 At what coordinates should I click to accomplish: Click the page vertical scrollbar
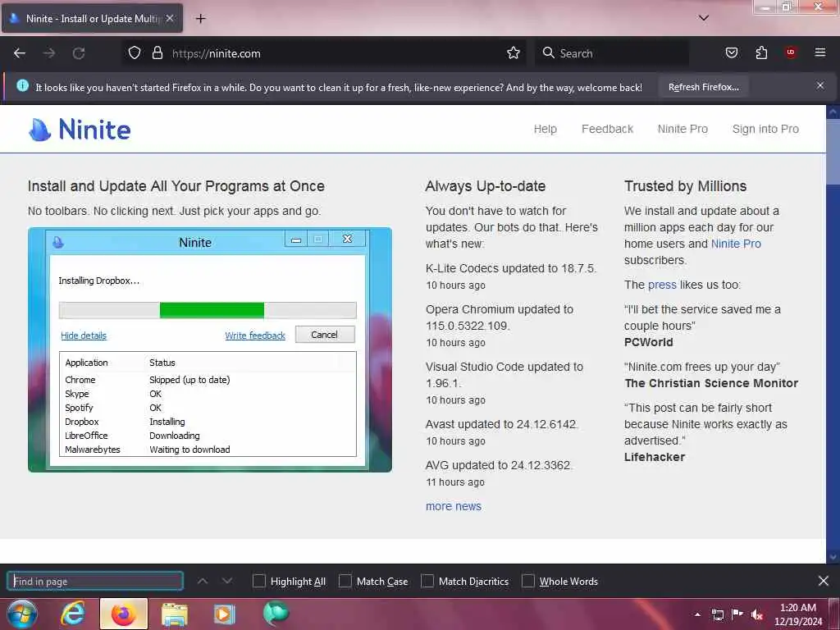[x=833, y=333]
